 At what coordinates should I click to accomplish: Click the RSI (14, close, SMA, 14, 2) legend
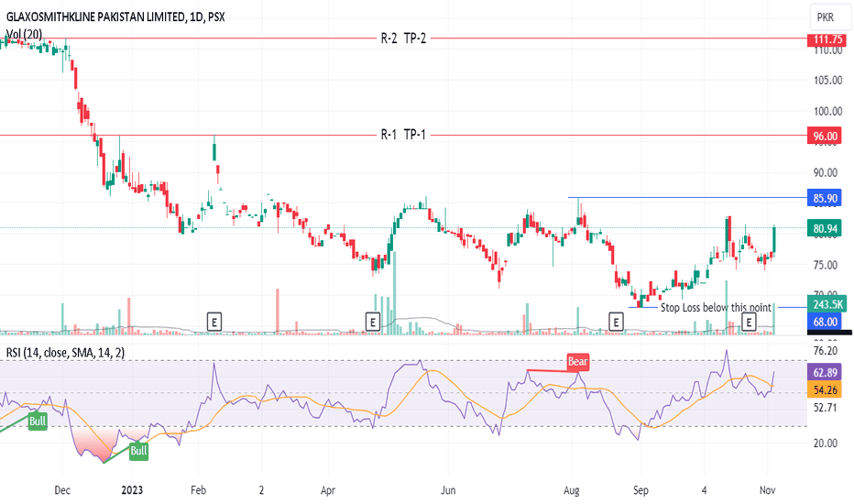(65, 353)
